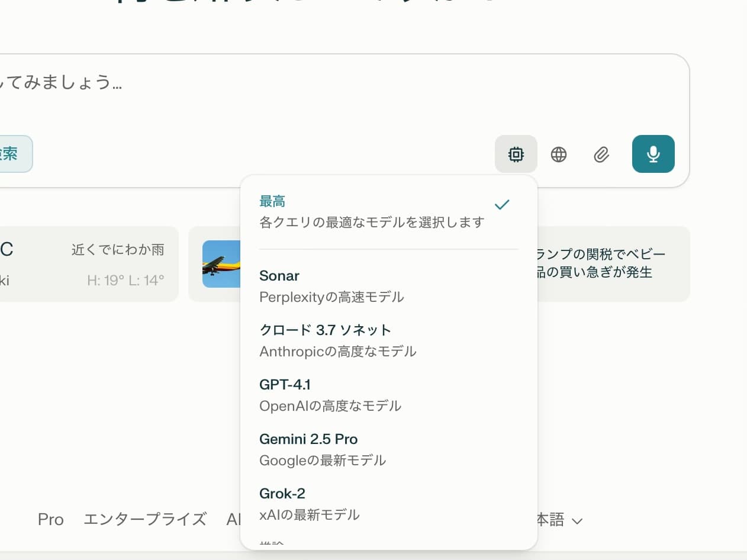
Task: Pick the Grok-2 model
Action: point(388,504)
